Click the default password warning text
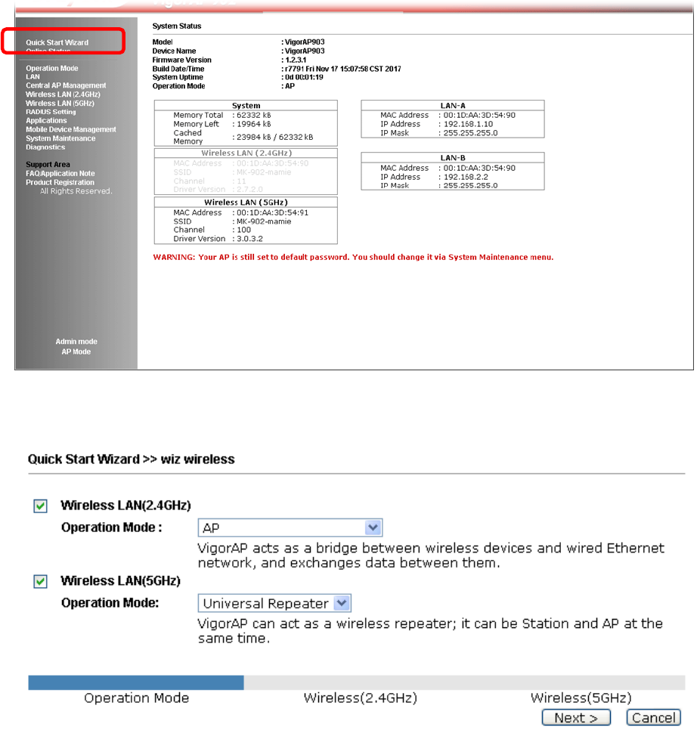Viewport: 700px width, 752px height. pos(353,257)
